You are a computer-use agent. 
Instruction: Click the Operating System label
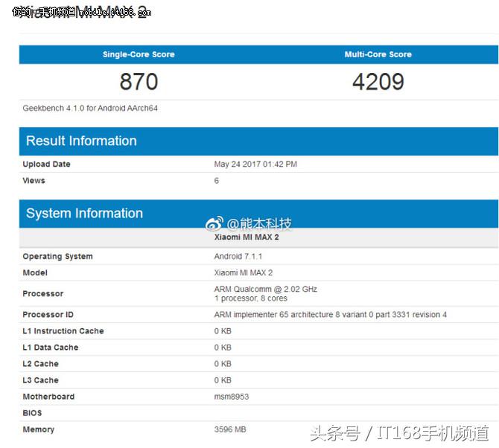57,256
